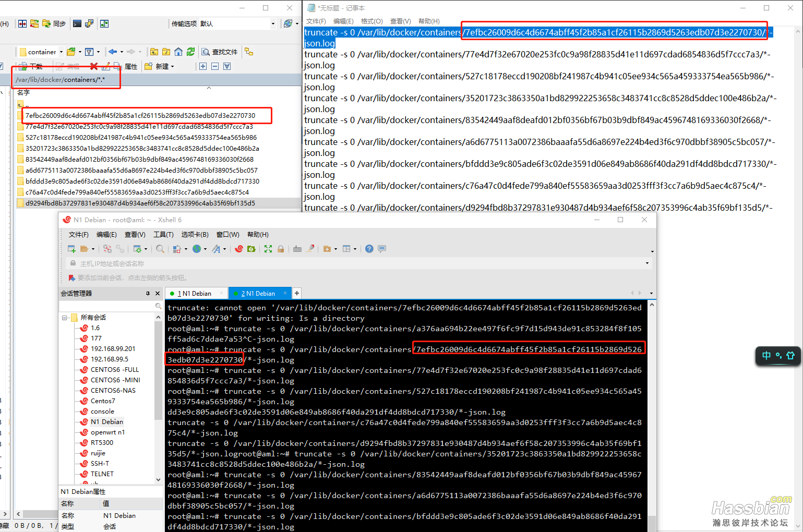Click the 名字 column header in WinSCP
The image size is (803, 532).
[x=23, y=92]
